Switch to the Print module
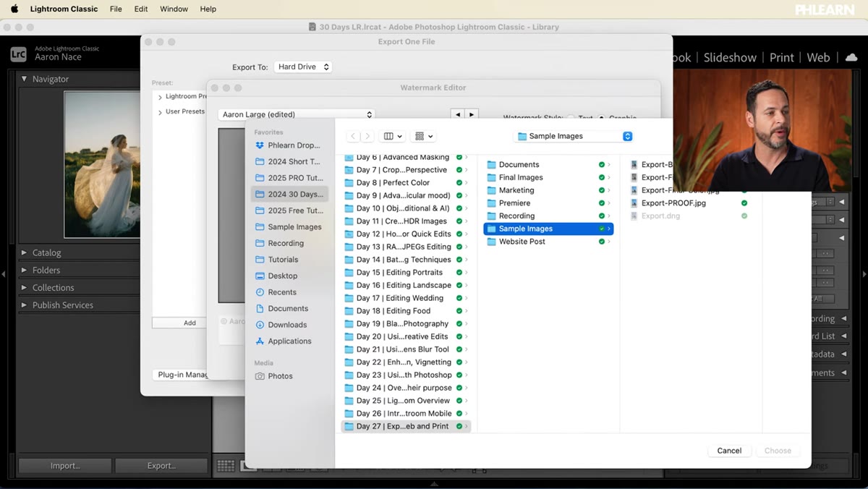The width and height of the screenshot is (868, 489). pos(781,58)
